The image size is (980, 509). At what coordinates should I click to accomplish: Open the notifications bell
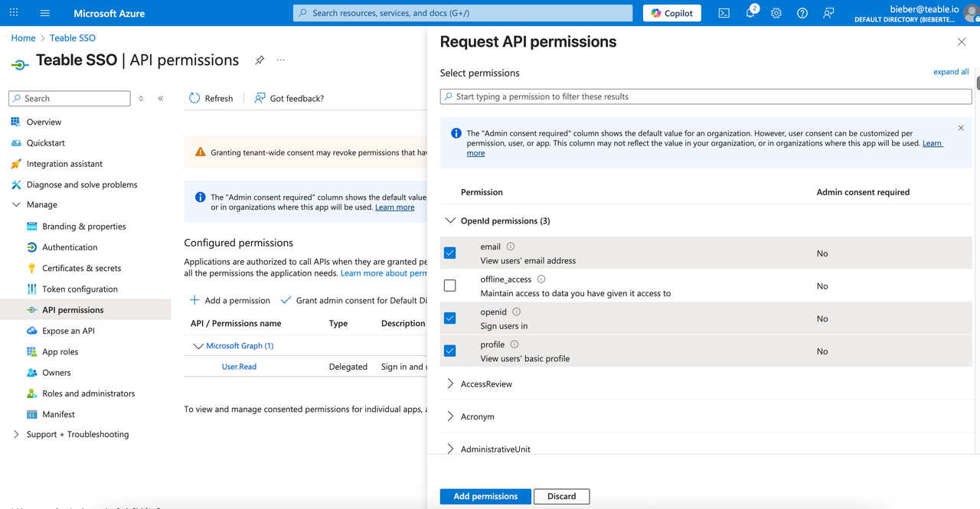pyautogui.click(x=750, y=13)
